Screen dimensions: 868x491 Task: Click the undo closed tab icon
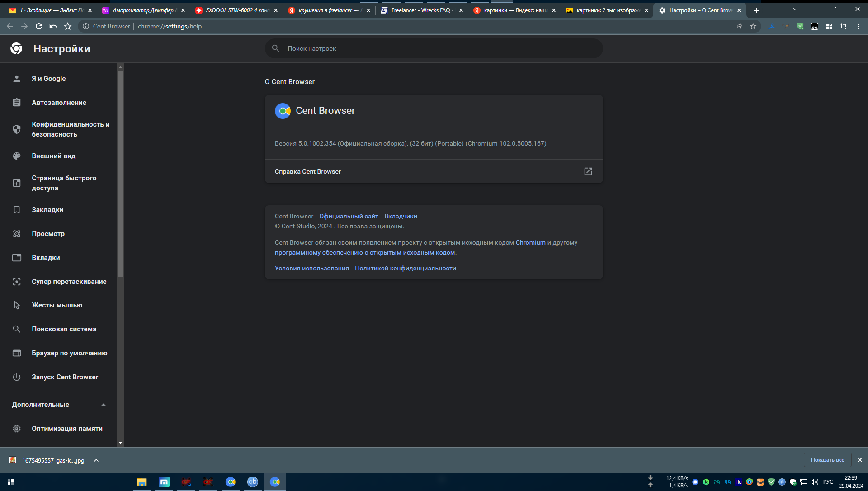pyautogui.click(x=53, y=26)
